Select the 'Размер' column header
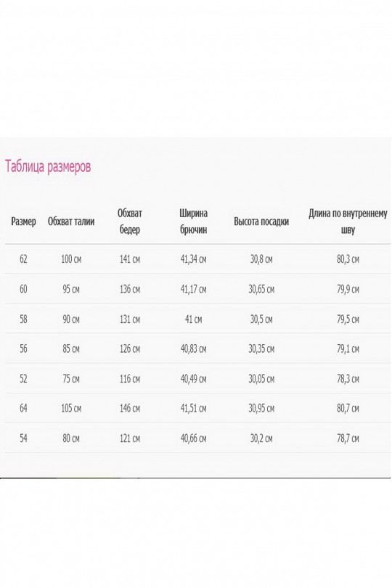The width and height of the screenshot is (392, 588). click(x=23, y=221)
